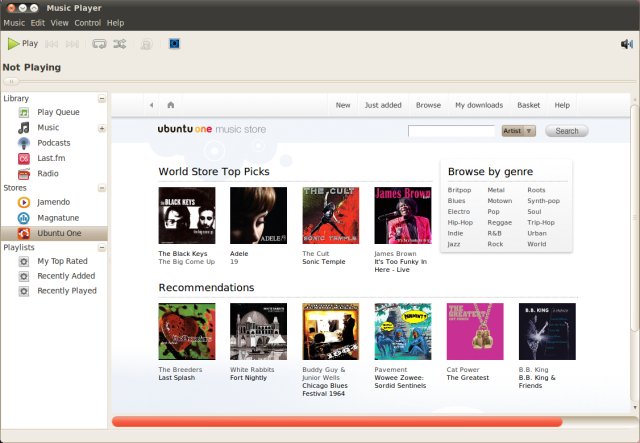
Task: Toggle shuffle mode in the toolbar
Action: pos(120,44)
